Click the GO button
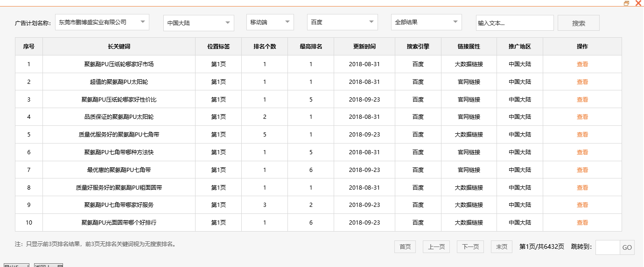The image size is (644, 267). [x=627, y=247]
